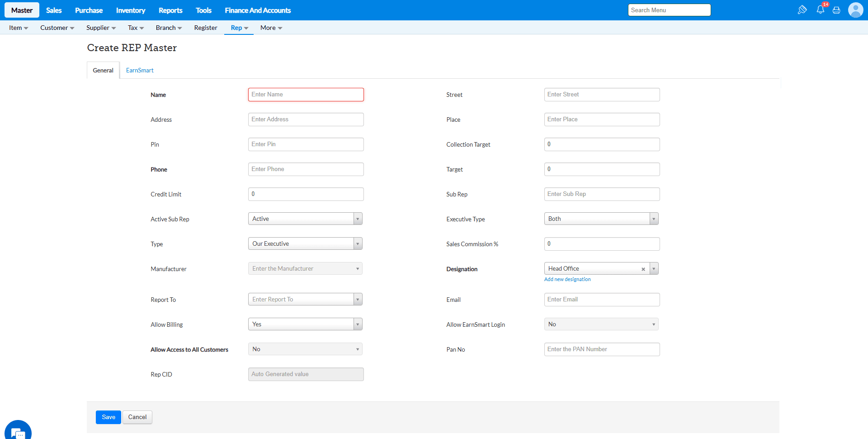Click the paintbrush theme icon

point(802,10)
